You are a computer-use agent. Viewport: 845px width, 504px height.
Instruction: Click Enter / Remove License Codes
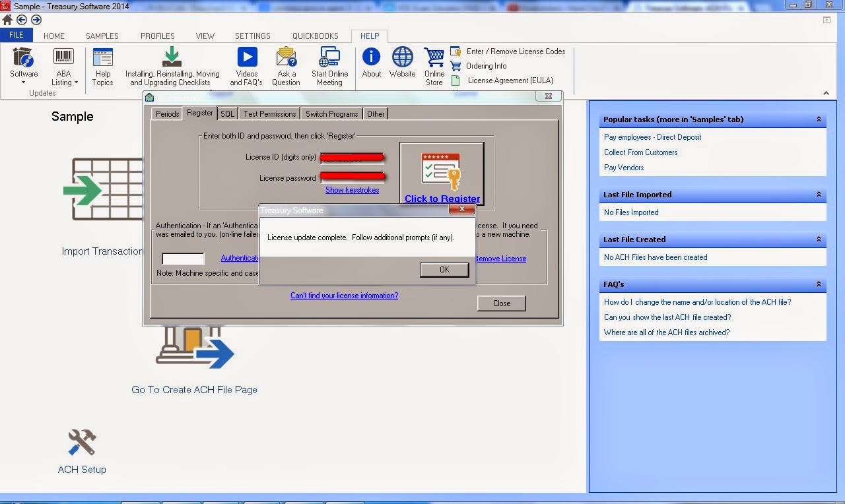(508, 51)
